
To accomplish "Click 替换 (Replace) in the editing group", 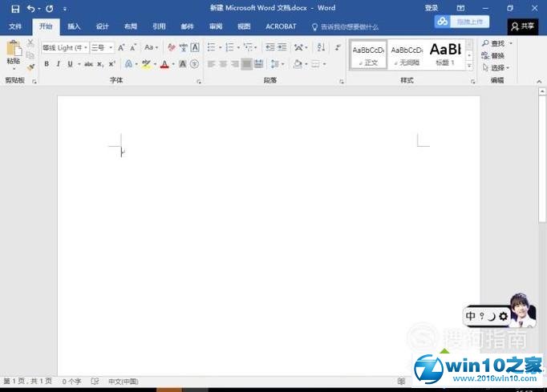I will (496, 55).
